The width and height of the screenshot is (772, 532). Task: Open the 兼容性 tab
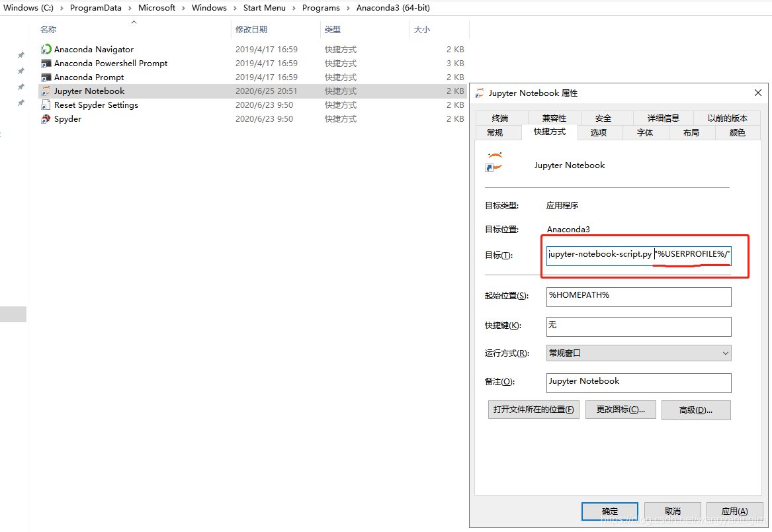[x=554, y=118]
